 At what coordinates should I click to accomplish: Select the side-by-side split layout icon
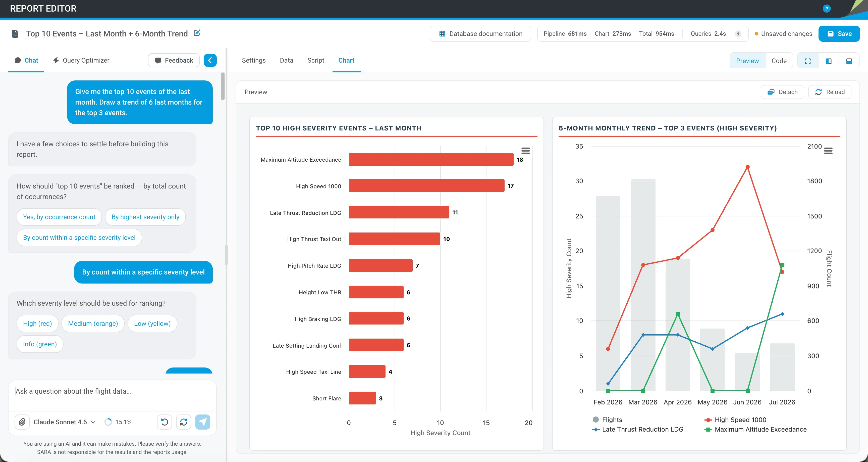tap(829, 61)
